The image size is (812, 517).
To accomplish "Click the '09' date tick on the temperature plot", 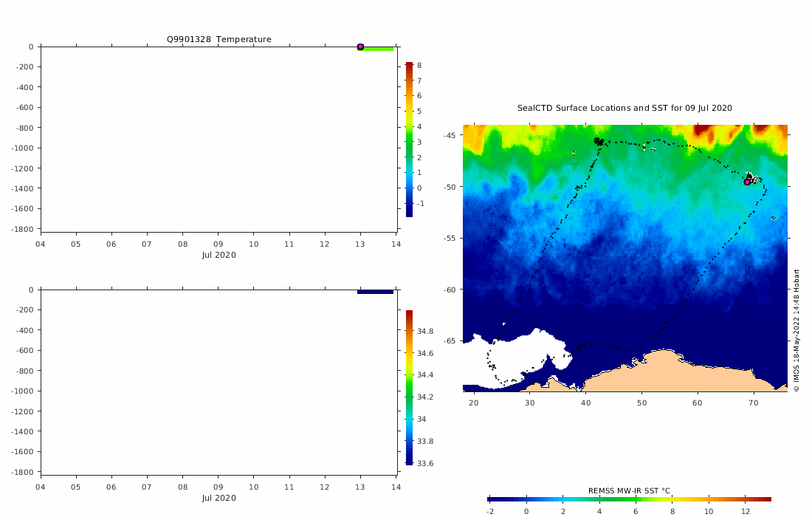I will [x=218, y=244].
